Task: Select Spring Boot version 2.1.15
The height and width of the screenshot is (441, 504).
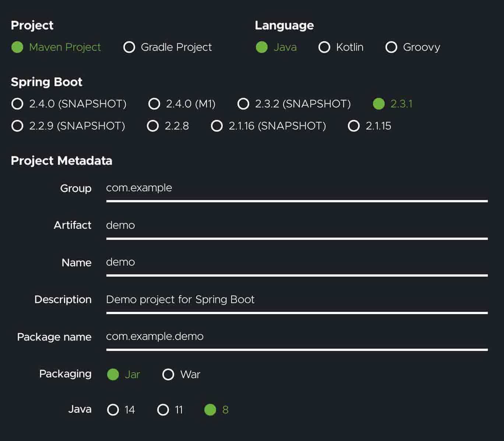Action: [354, 126]
